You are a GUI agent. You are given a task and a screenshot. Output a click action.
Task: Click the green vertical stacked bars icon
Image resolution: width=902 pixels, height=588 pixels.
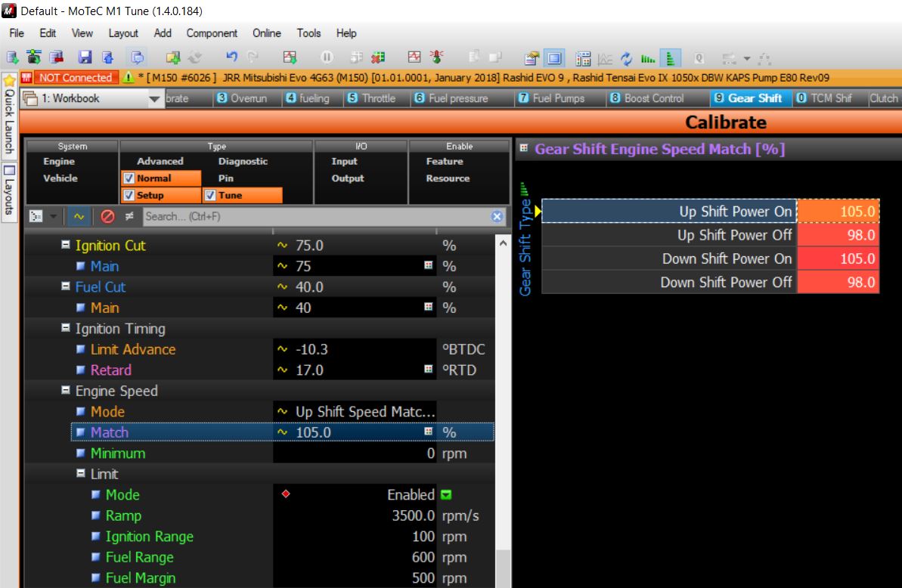671,58
